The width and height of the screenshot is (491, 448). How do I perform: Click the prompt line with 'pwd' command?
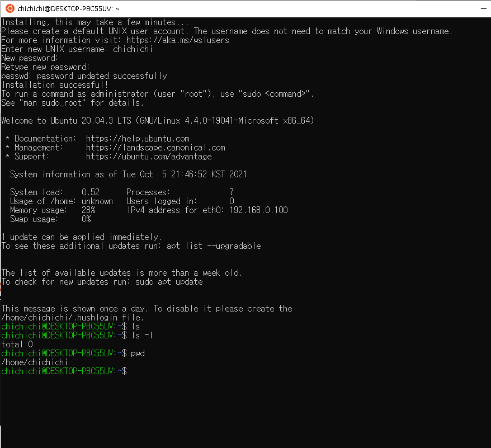tap(73, 353)
